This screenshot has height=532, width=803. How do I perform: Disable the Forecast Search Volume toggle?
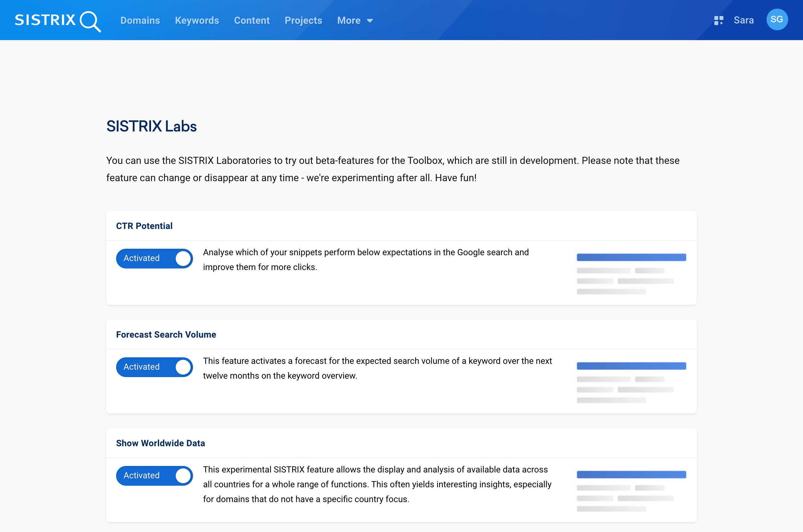[x=154, y=367]
